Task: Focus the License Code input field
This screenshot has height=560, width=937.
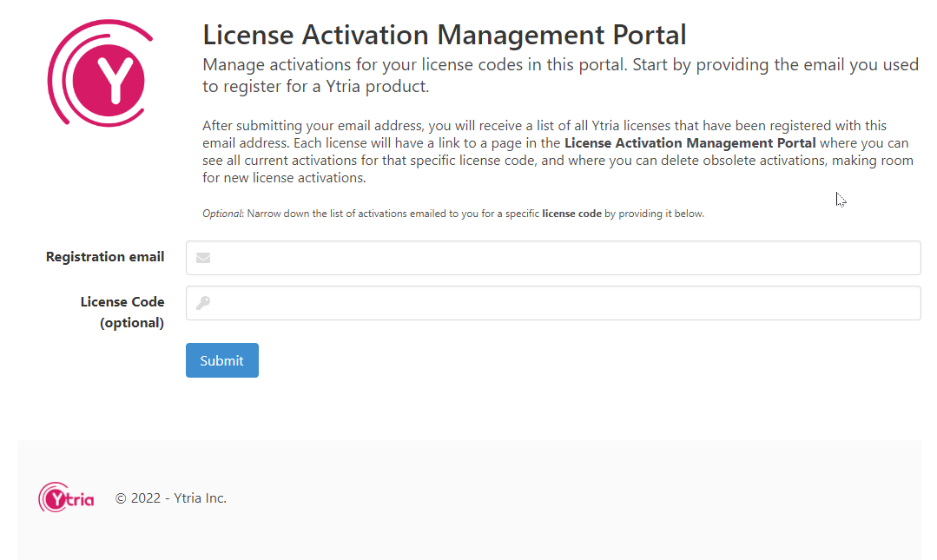Action: tap(564, 303)
